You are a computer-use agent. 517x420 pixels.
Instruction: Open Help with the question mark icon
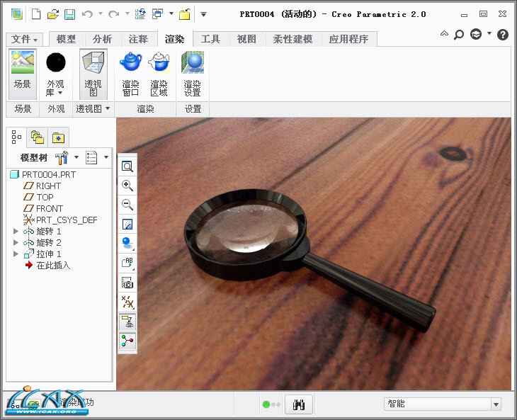503,34
